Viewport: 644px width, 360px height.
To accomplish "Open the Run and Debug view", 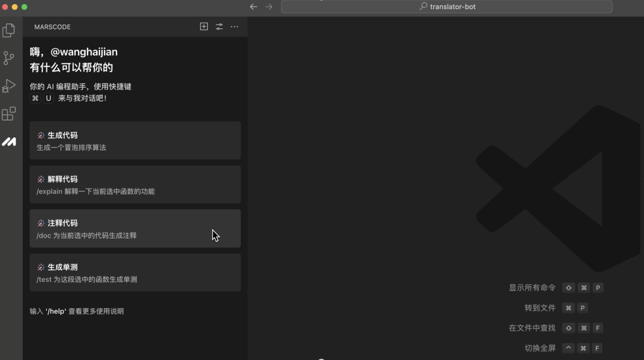I will (9, 86).
